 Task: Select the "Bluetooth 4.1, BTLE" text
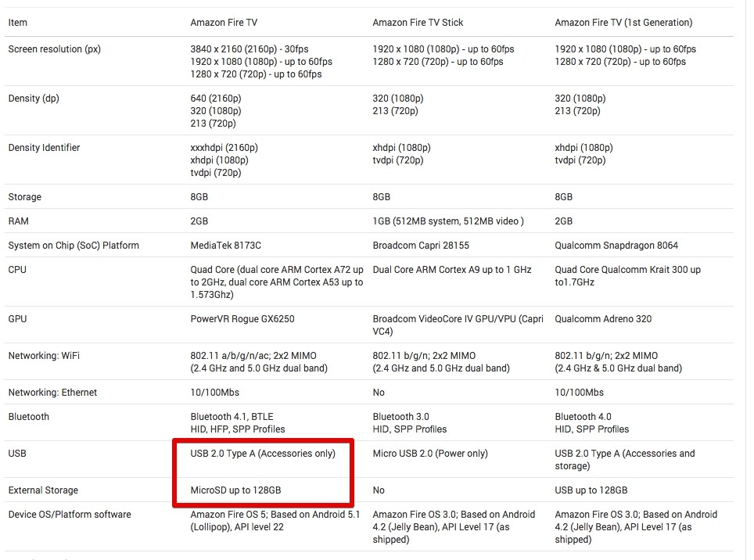(x=232, y=417)
